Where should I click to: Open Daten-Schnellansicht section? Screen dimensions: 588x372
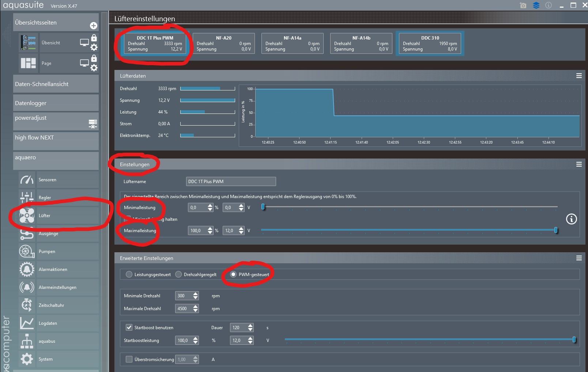[56, 84]
